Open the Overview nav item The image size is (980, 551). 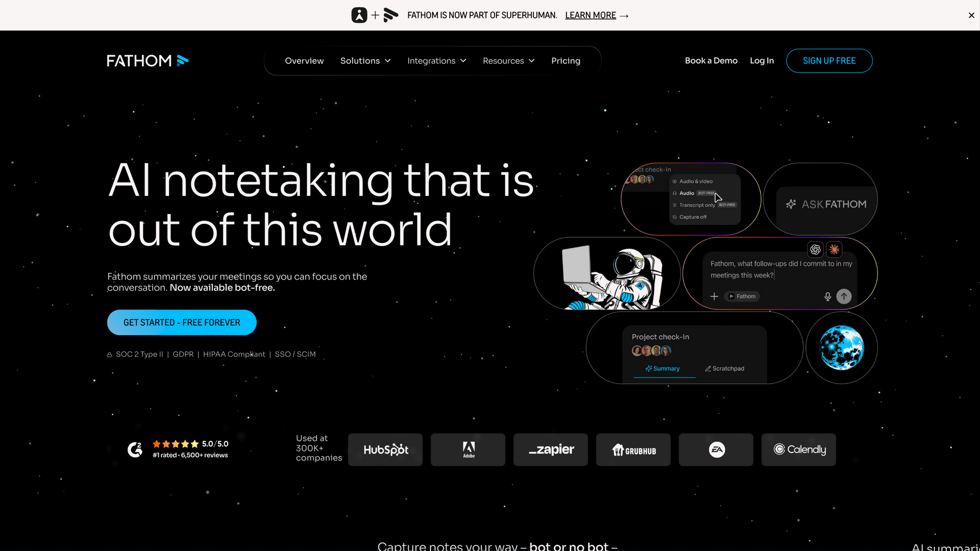[x=304, y=61]
